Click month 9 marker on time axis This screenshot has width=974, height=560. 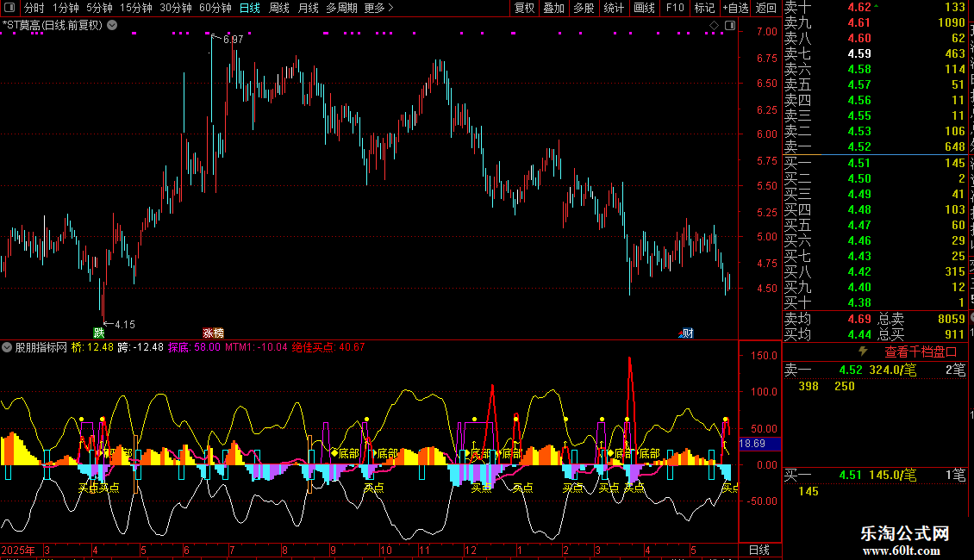(334, 551)
